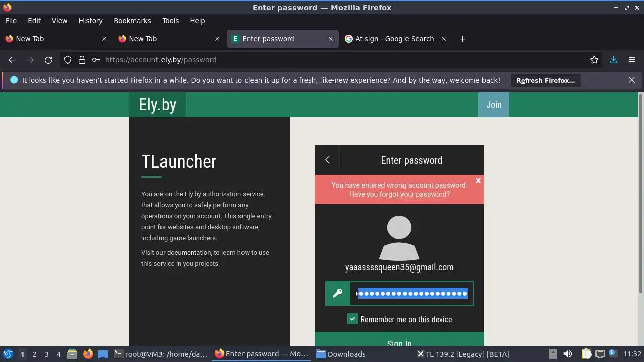
Task: Launch the file manager from the taskbar
Action: [72, 354]
